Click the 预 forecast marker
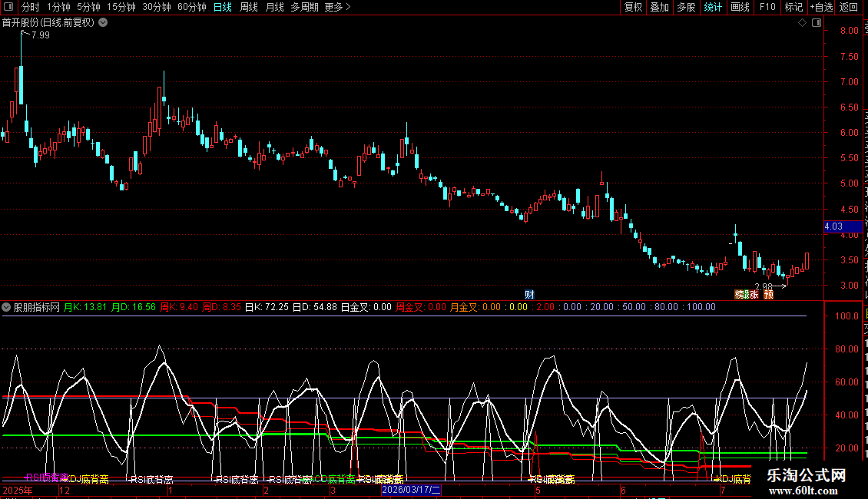The width and height of the screenshot is (868, 499). coord(768,294)
